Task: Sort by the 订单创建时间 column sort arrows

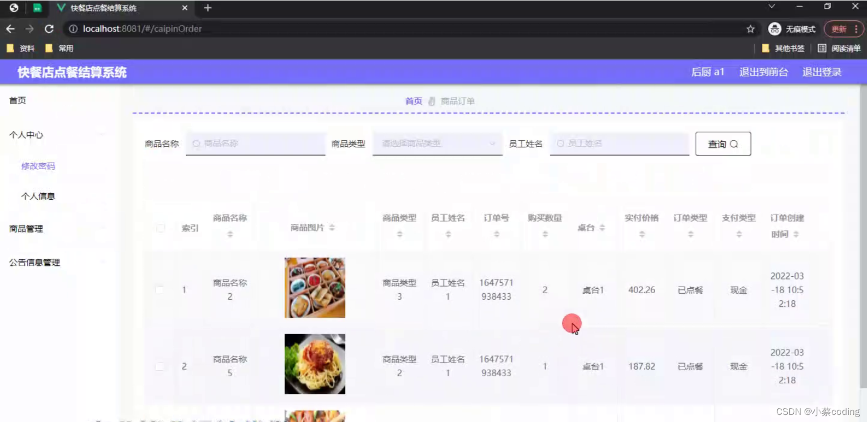Action: (796, 234)
